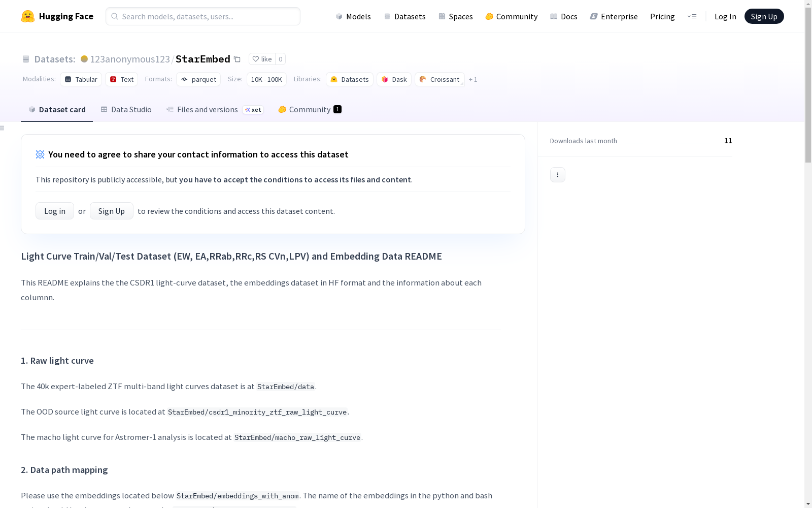The width and height of the screenshot is (812, 508).
Task: Click 'StarEmbed/macho_raw_light_curve' code text
Action: point(297,437)
